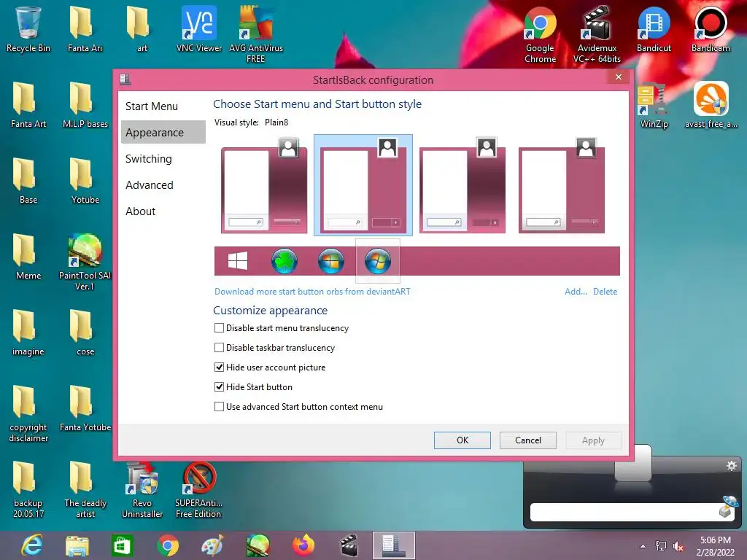Click the StartIsBack title bar icon
The image size is (747, 560).
[x=125, y=79]
